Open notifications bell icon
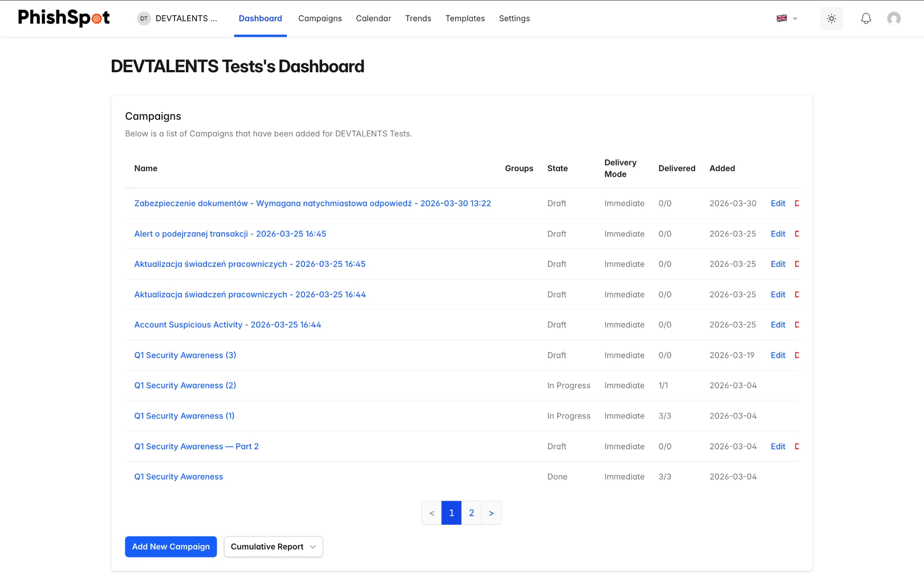 pyautogui.click(x=866, y=19)
